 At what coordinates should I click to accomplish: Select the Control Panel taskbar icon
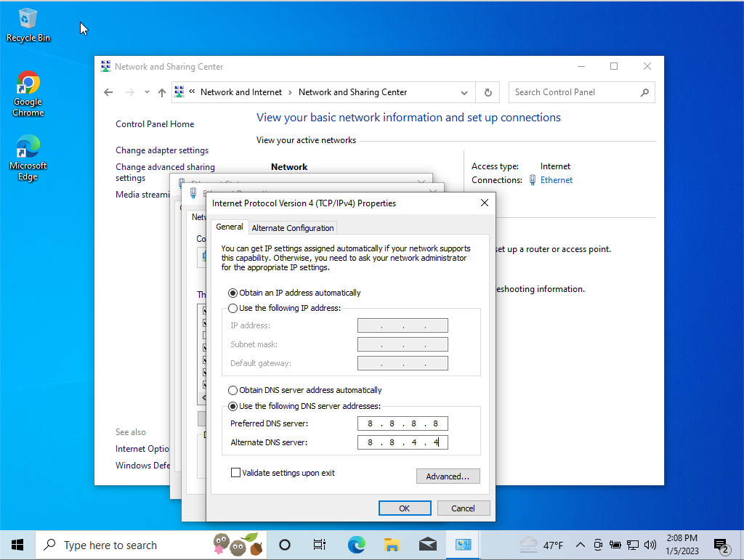[x=463, y=545]
